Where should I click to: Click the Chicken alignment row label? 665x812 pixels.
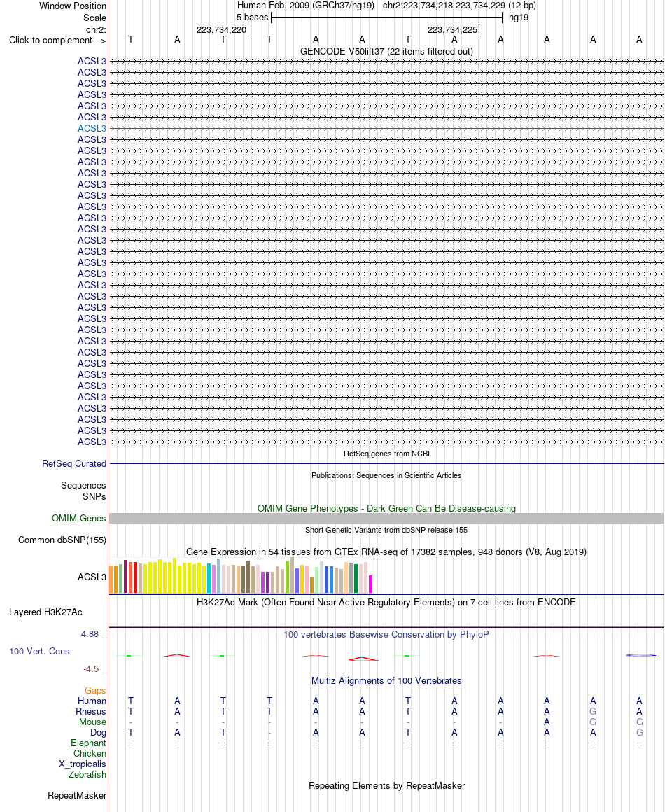(90, 753)
